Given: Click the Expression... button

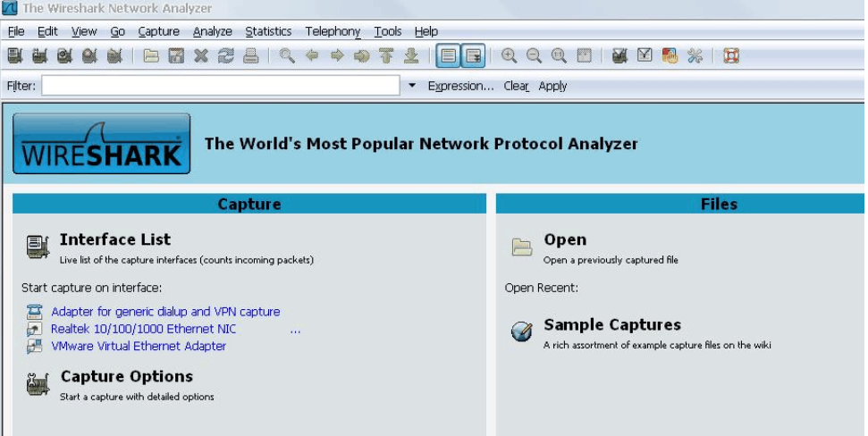Looking at the screenshot, I should click(x=460, y=87).
